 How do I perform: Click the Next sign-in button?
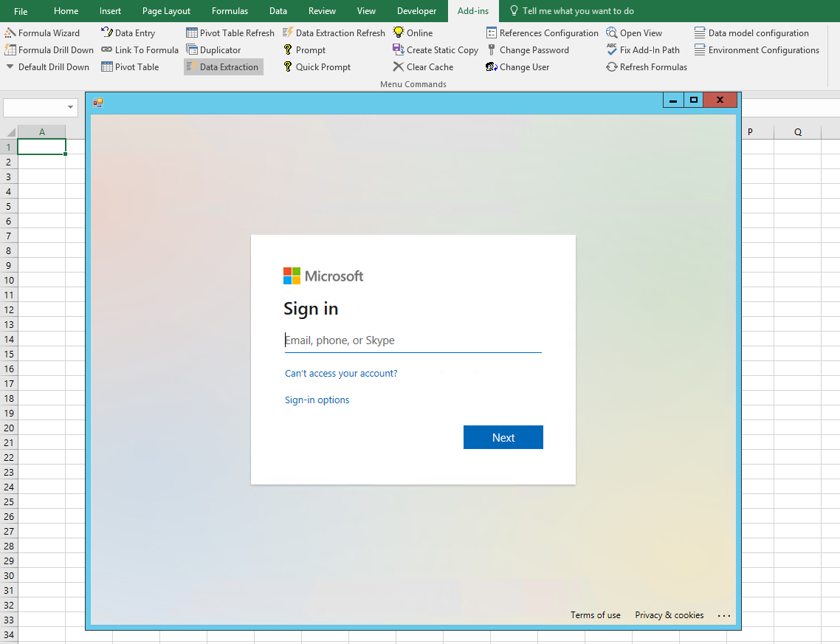pyautogui.click(x=503, y=437)
